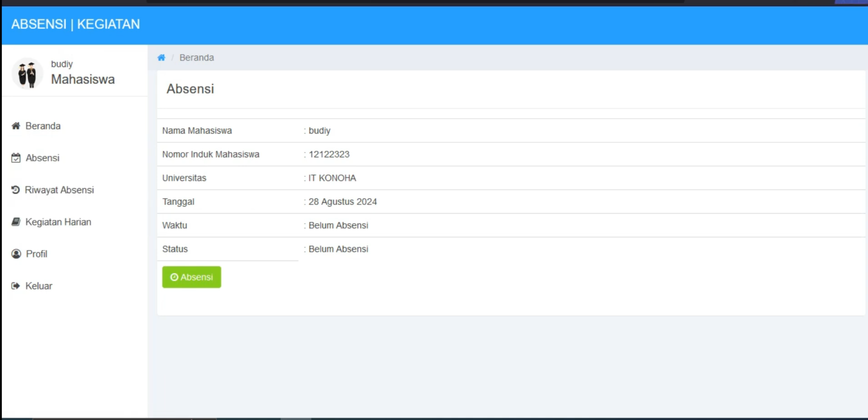The height and width of the screenshot is (420, 868).
Task: Click the Nomor Induk Mahasiswa label
Action: pyautogui.click(x=211, y=154)
